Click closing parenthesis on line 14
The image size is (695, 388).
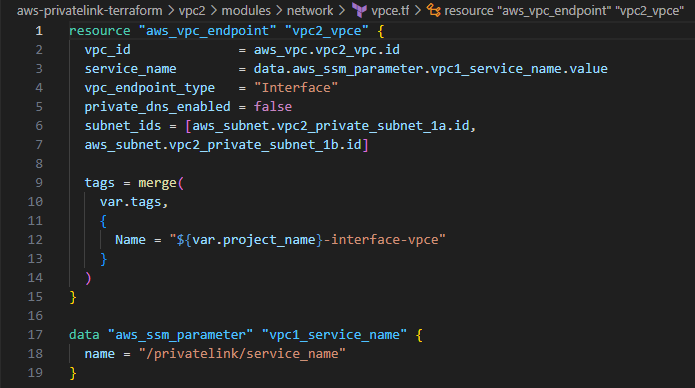pos(88,278)
